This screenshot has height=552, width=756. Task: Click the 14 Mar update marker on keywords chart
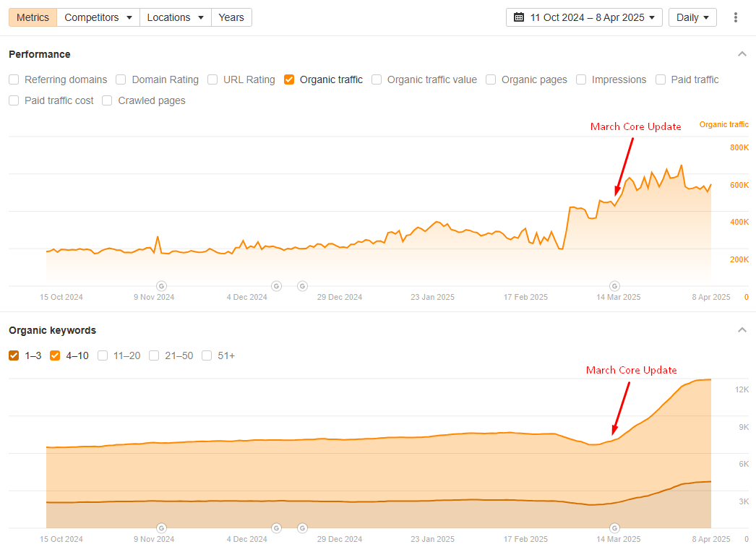[x=614, y=527]
